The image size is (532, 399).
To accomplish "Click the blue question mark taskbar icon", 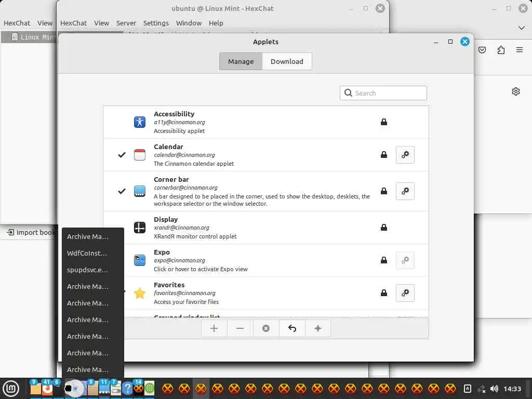I will tap(127, 388).
